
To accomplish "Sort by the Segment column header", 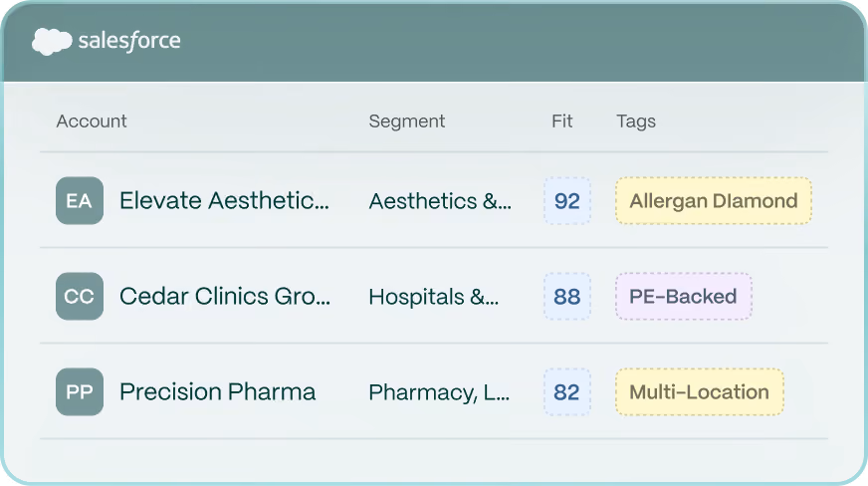I will pos(407,121).
